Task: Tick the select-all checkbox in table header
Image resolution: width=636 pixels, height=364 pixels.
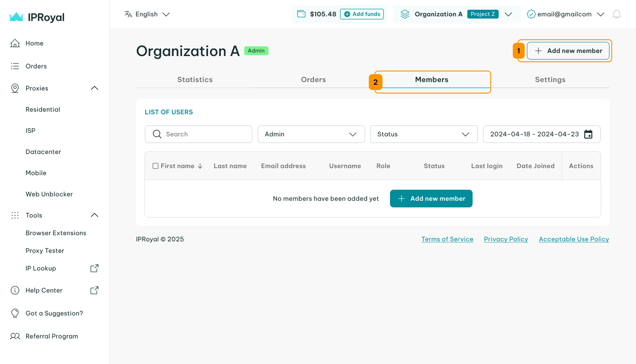Action: coord(155,166)
